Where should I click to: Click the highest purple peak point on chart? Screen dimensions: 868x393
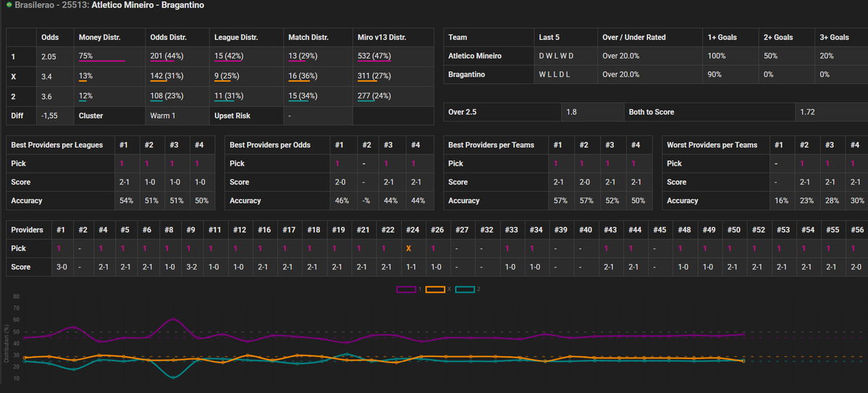coord(173,319)
